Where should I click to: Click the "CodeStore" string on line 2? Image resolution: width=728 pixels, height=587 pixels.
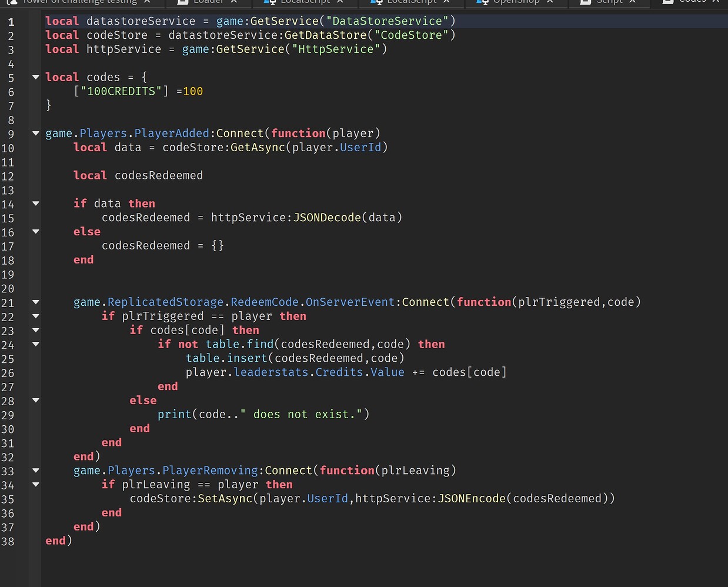click(x=411, y=35)
